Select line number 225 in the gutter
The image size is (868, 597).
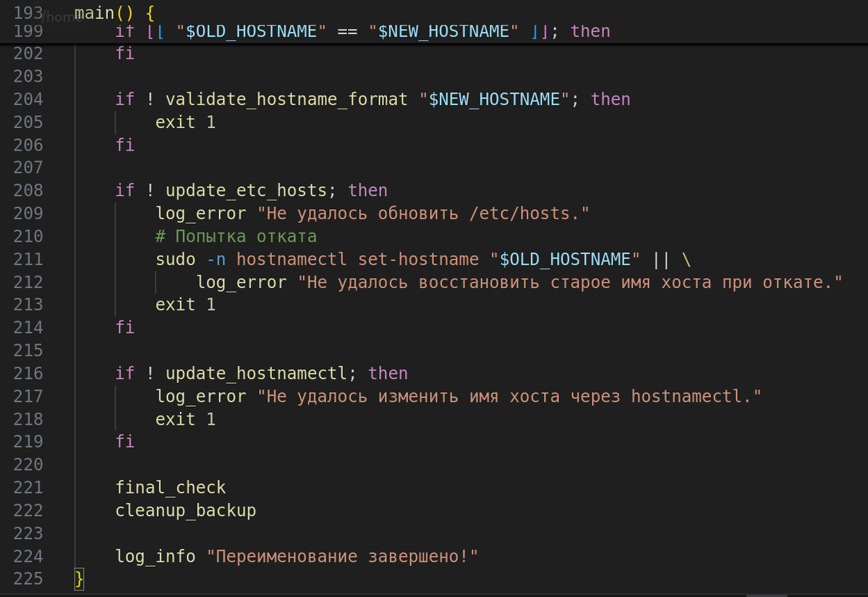pos(29,579)
